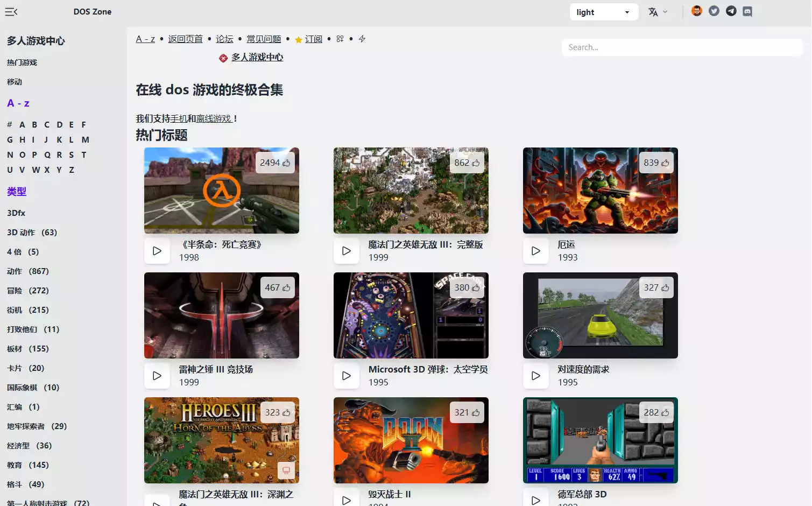
Task: Like Doom II showing 321 votes
Action: pyautogui.click(x=467, y=412)
